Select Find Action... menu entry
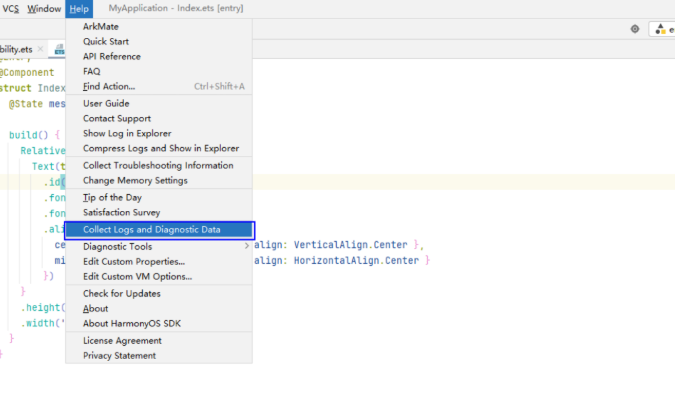 coord(159,87)
